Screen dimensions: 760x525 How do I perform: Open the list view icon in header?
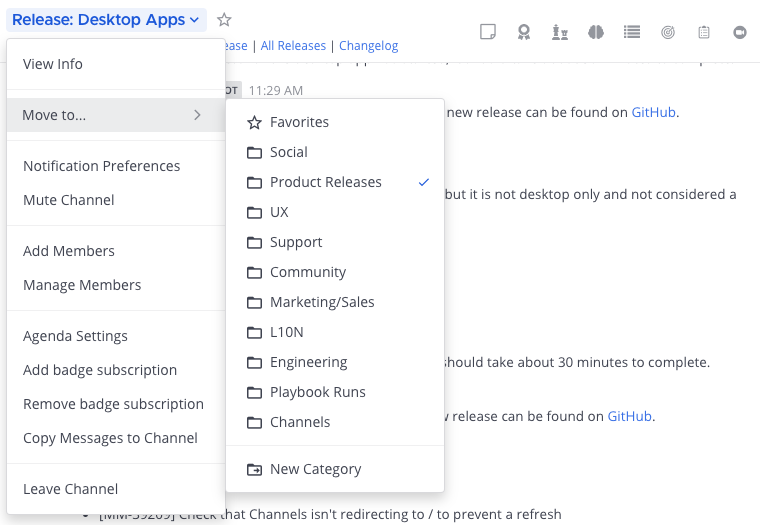(x=632, y=32)
